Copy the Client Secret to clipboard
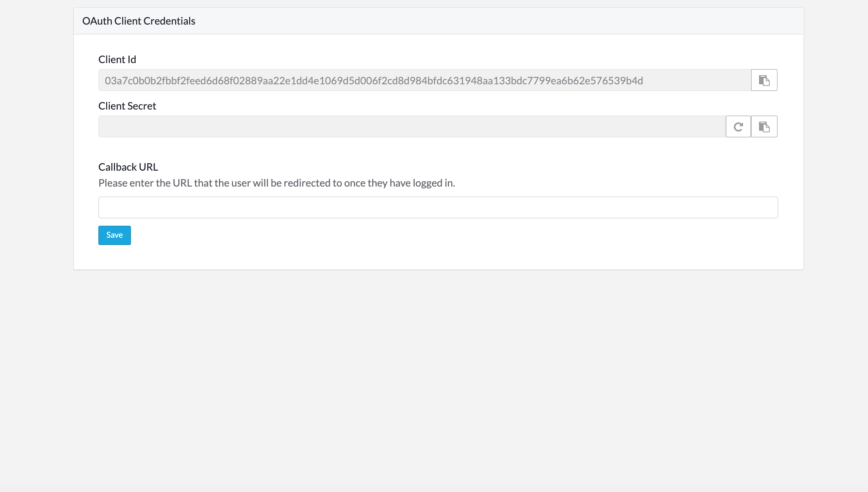 click(764, 127)
